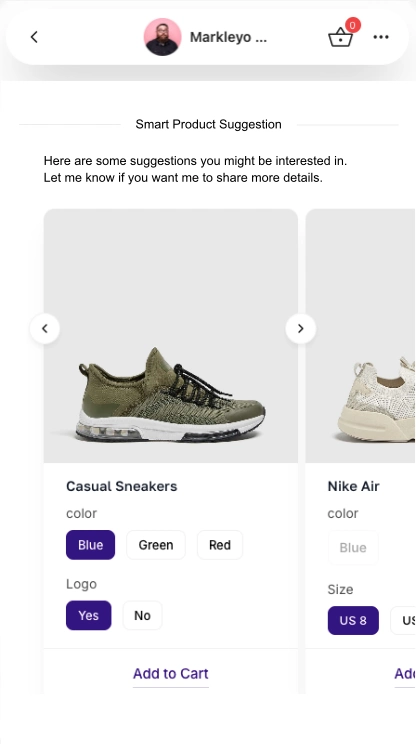Select Red color for Casual Sneakers

coord(220,545)
